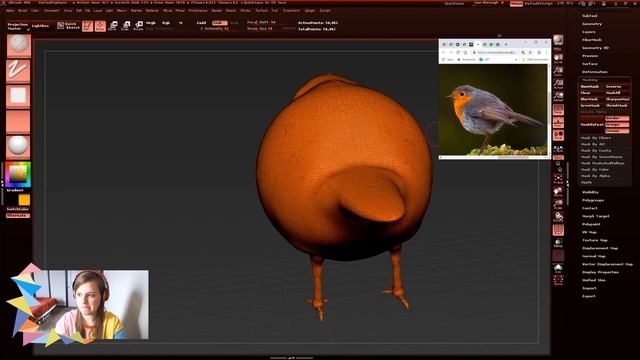This screenshot has height=360, width=640.
Task: Collapse the Masking palette section
Action: click(589, 80)
